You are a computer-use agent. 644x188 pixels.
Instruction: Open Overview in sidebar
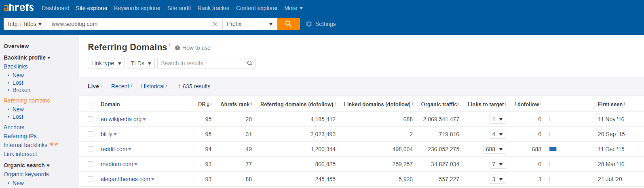pos(16,46)
